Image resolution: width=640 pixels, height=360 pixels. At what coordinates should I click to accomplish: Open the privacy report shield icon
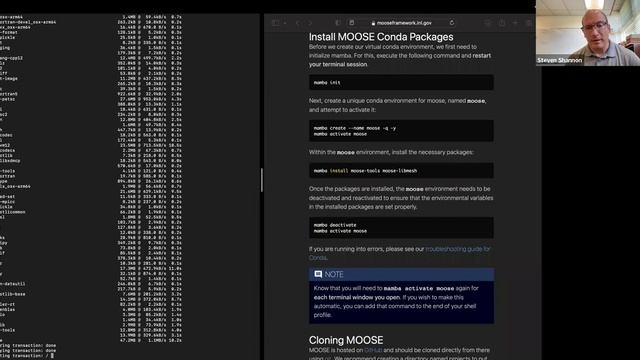click(x=338, y=23)
